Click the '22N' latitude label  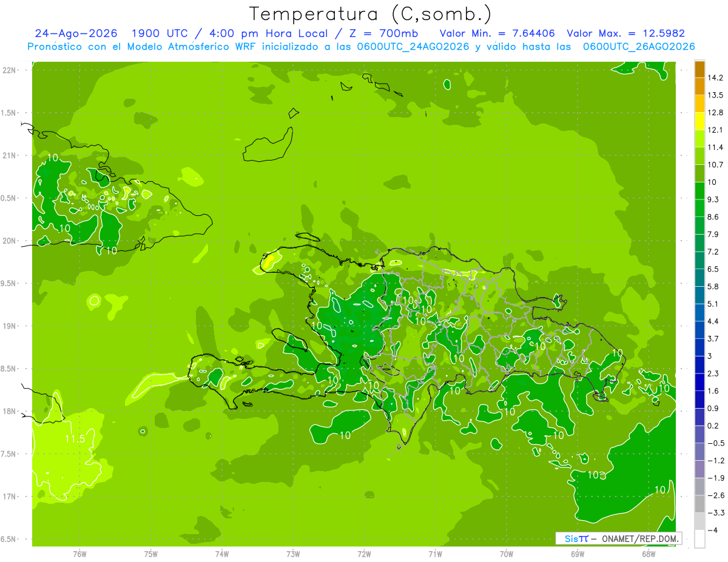coord(9,70)
